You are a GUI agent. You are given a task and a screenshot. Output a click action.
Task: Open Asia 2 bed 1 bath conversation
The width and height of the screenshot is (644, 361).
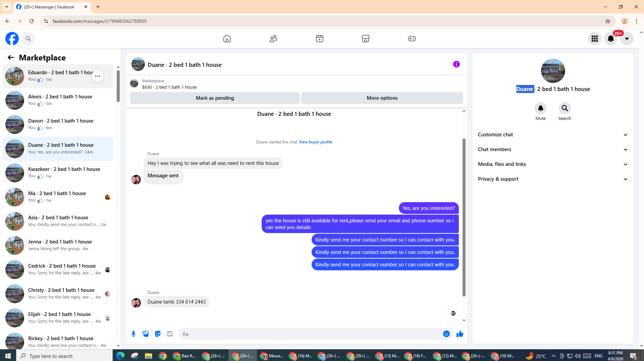(58, 221)
